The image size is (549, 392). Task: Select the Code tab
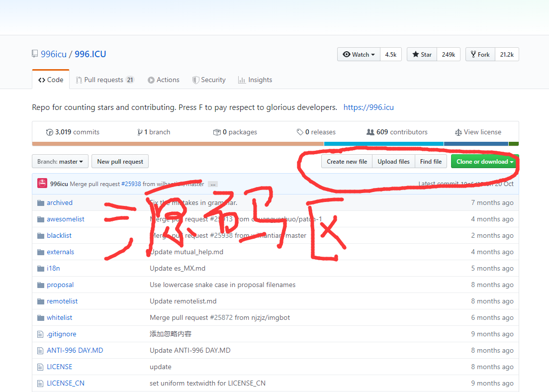[x=51, y=80]
